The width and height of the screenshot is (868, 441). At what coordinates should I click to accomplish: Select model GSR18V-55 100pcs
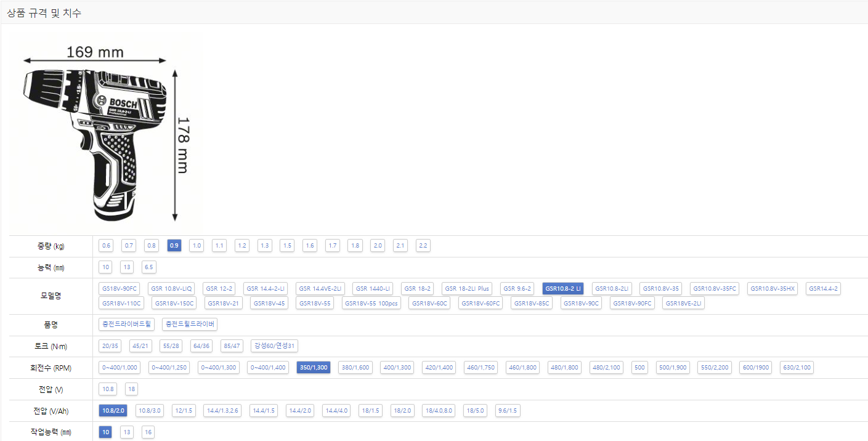(x=372, y=303)
